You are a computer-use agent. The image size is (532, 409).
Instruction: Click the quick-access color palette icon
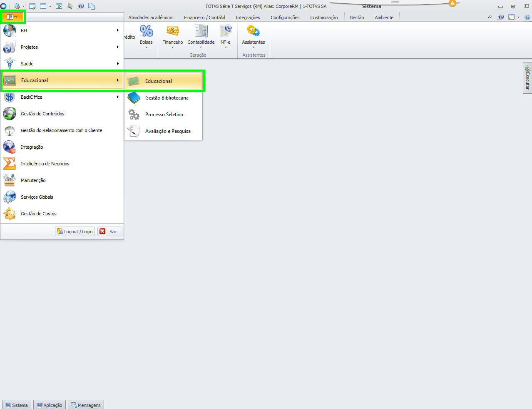(x=70, y=6)
